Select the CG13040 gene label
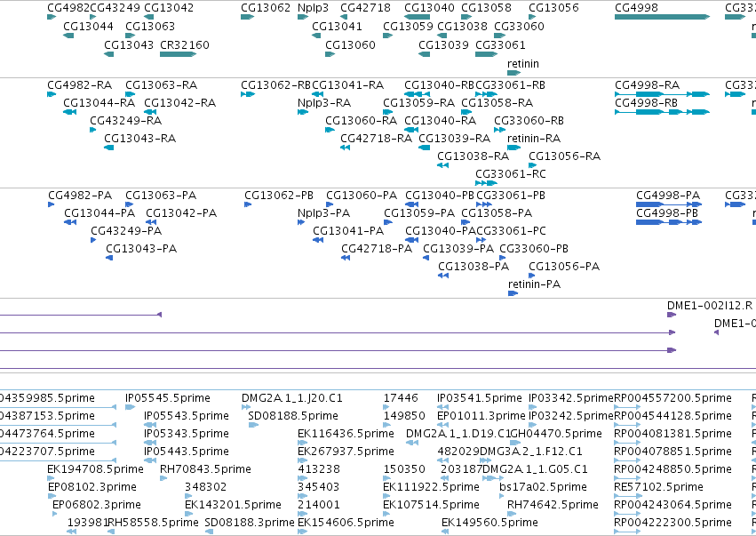 (429, 8)
